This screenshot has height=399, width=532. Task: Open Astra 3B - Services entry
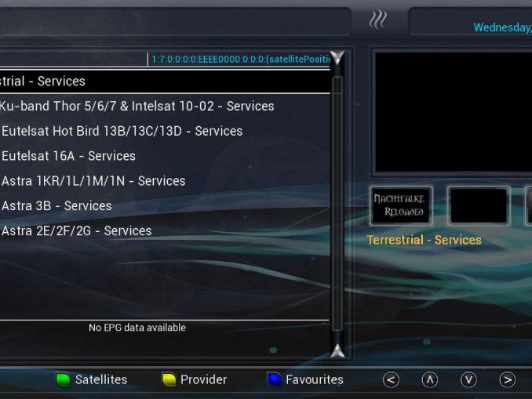point(56,206)
